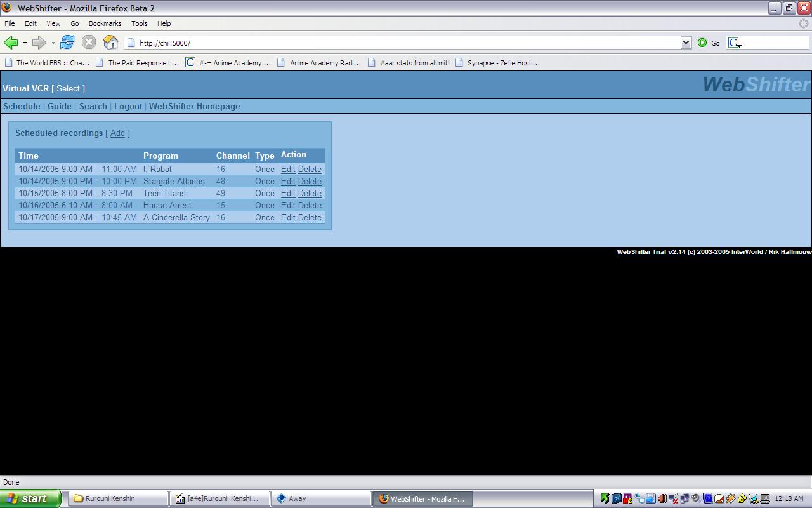This screenshot has height=508, width=812.
Task: Edit the Teen Titans recording
Action: click(x=288, y=193)
